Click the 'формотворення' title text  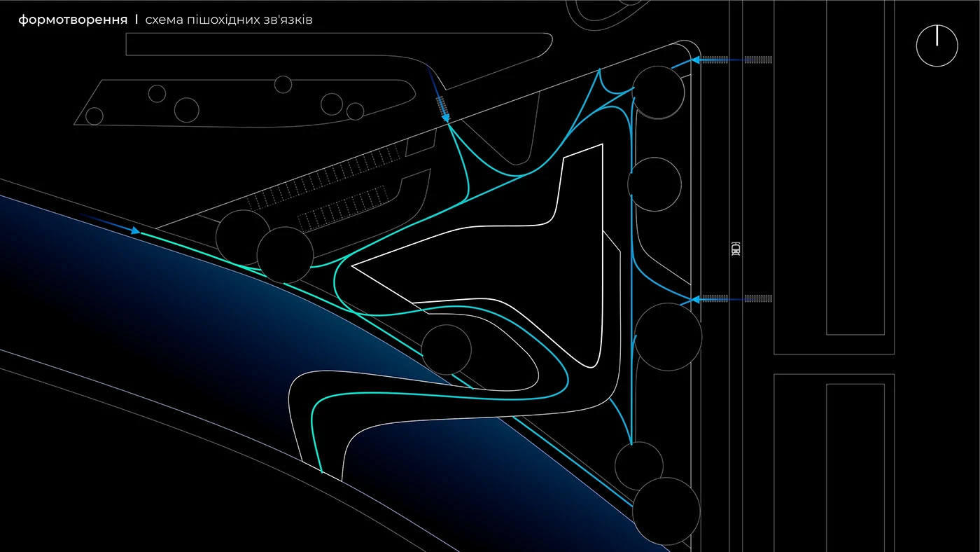coord(73,20)
